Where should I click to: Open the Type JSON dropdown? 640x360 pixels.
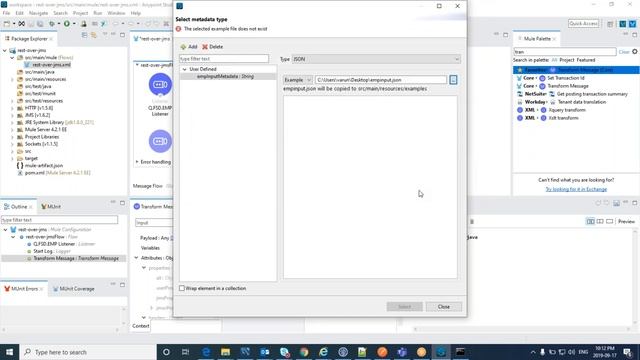click(376, 59)
